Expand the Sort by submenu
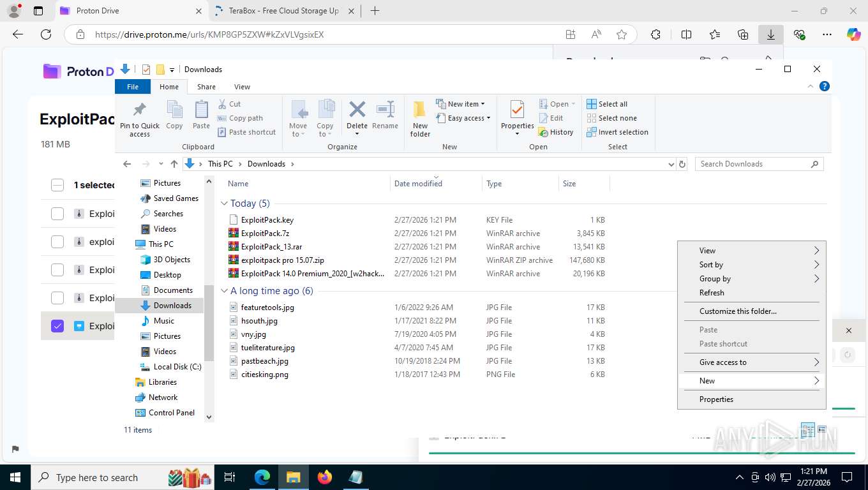Screen dimensions: 868x490 click(752, 265)
